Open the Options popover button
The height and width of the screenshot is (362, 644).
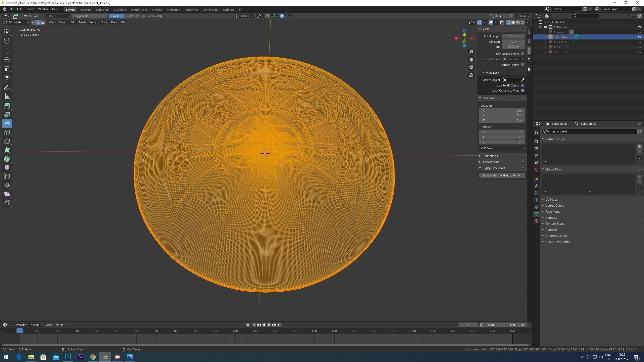tap(523, 16)
